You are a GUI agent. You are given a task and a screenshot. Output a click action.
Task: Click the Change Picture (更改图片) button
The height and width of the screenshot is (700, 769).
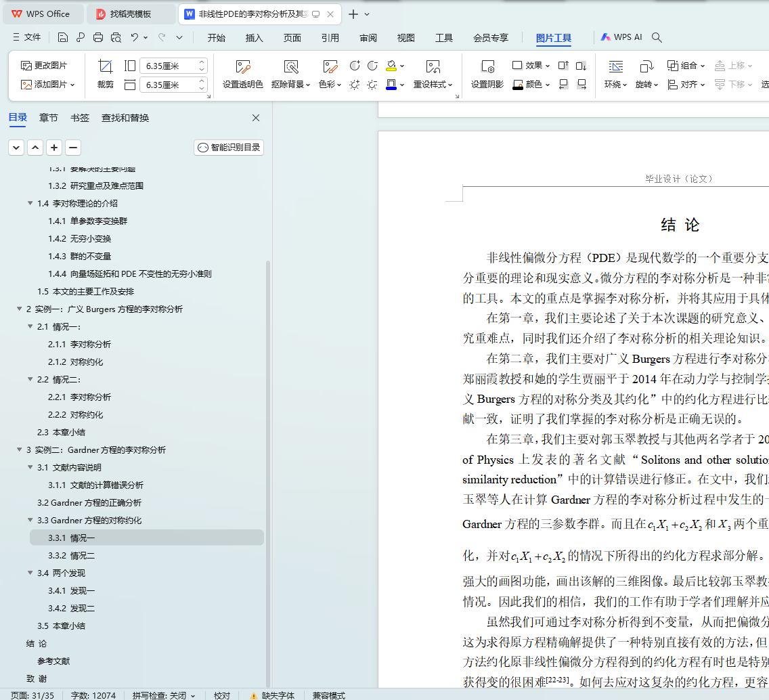43,65
